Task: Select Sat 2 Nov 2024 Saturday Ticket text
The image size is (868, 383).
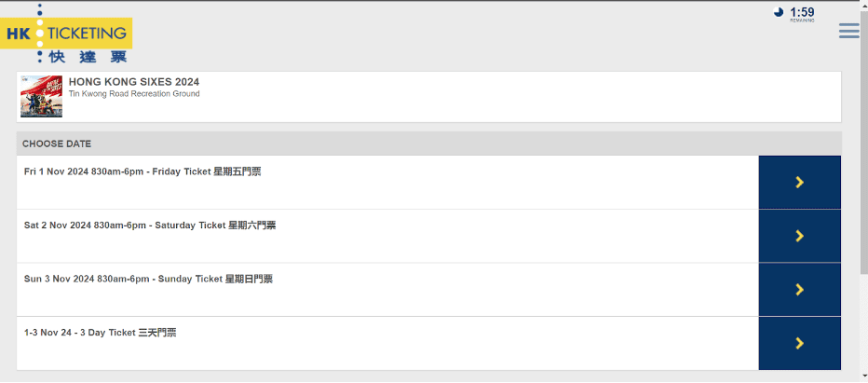Action: 150,226
